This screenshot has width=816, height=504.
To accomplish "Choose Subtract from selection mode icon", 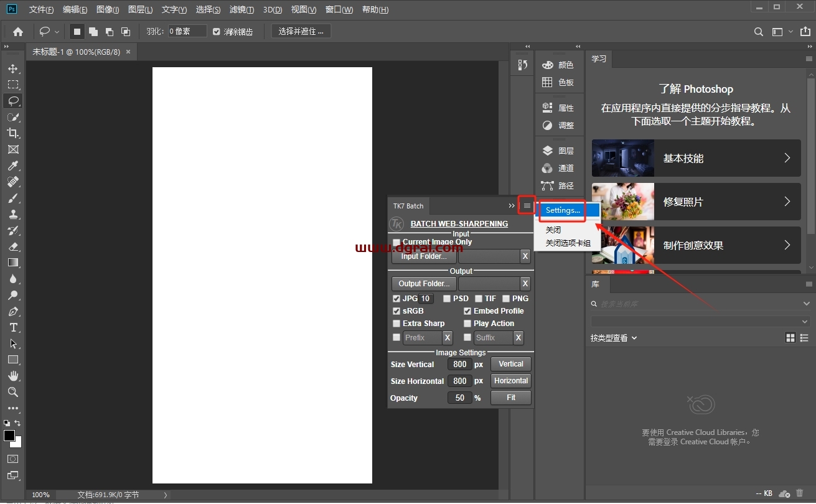I will point(110,31).
